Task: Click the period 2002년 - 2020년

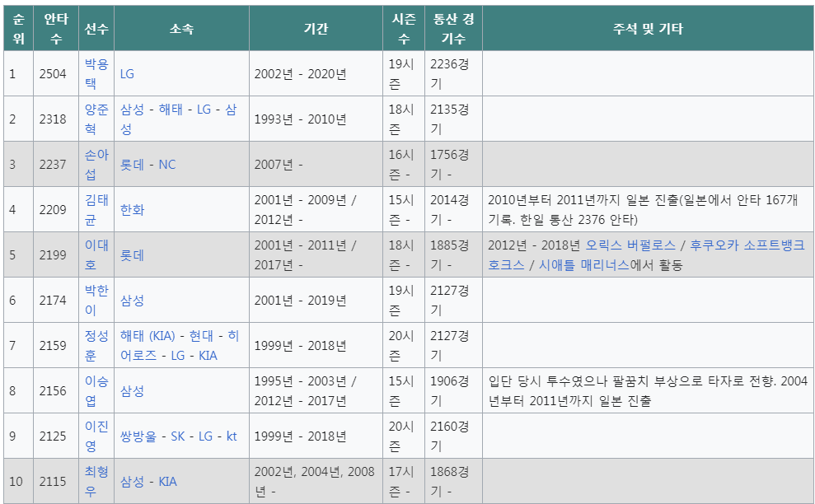Action: 301,74
